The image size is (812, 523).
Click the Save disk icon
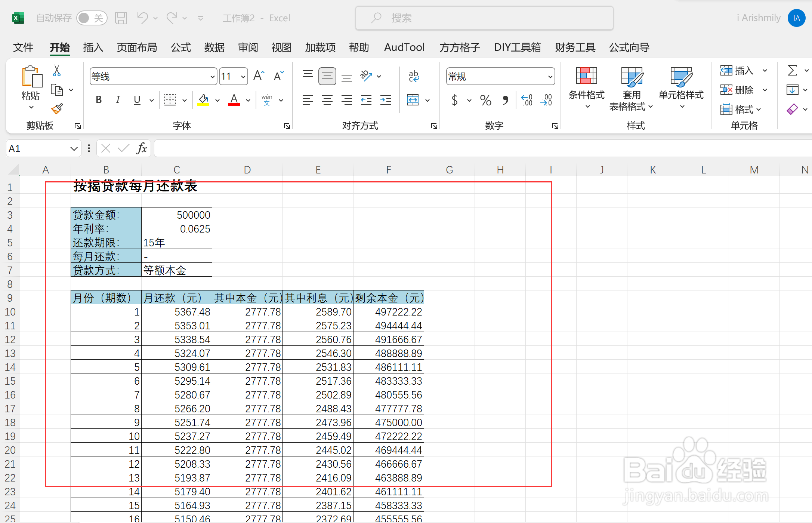click(x=121, y=18)
